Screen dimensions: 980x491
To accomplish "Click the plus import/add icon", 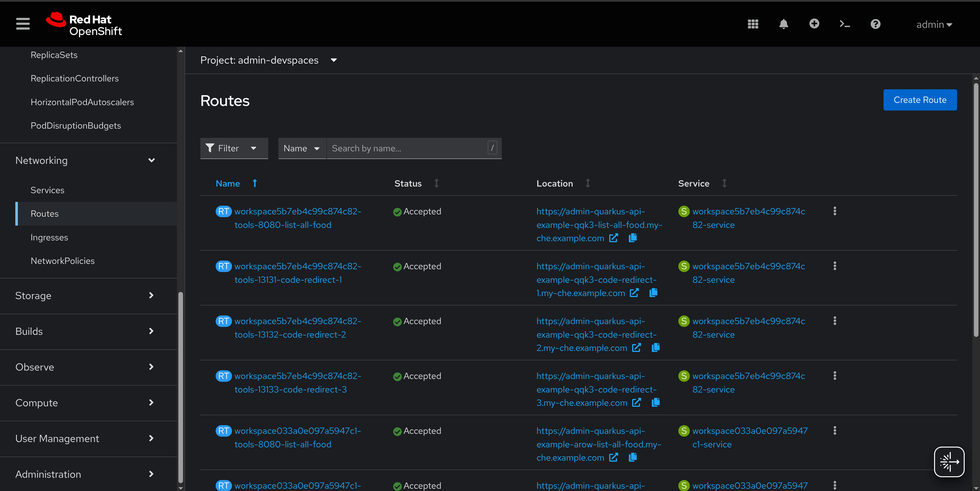I will pyautogui.click(x=814, y=24).
